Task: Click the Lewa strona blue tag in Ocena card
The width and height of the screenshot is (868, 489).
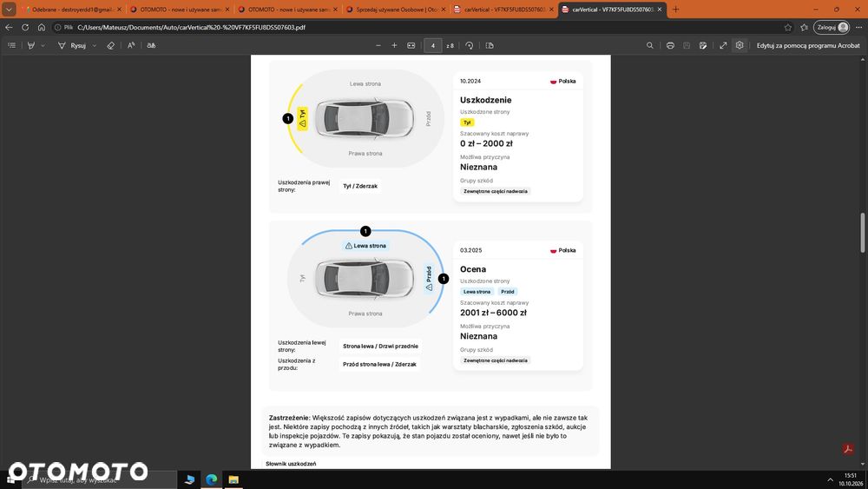Action: [477, 291]
